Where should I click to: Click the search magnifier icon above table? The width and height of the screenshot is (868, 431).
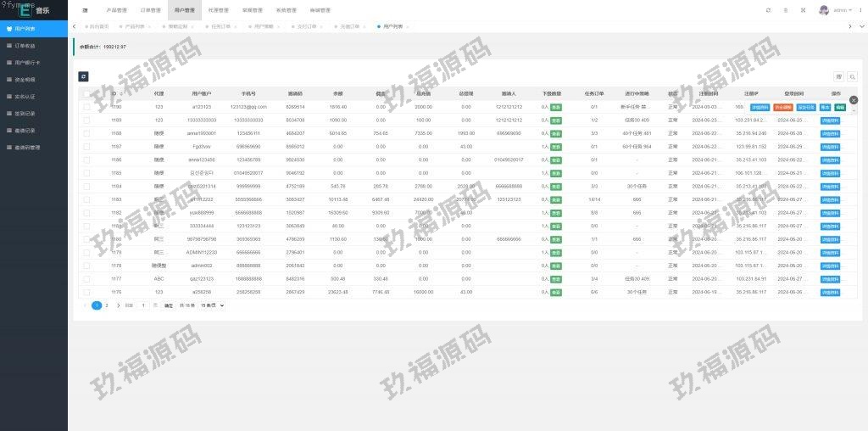pos(852,76)
